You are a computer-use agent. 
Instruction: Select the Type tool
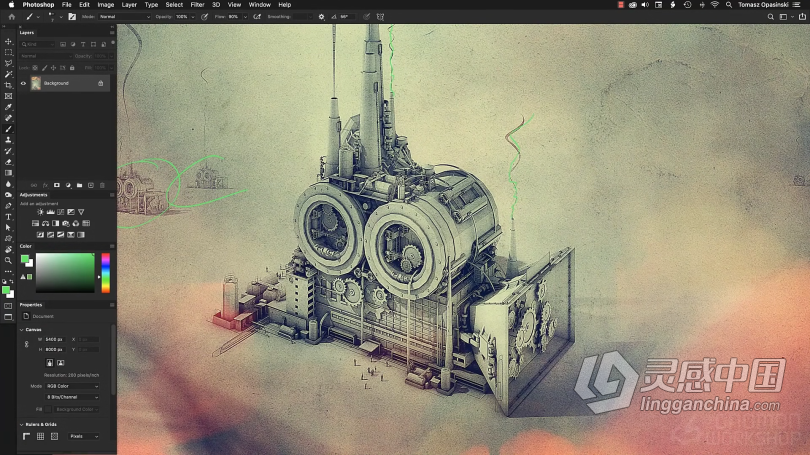8,217
